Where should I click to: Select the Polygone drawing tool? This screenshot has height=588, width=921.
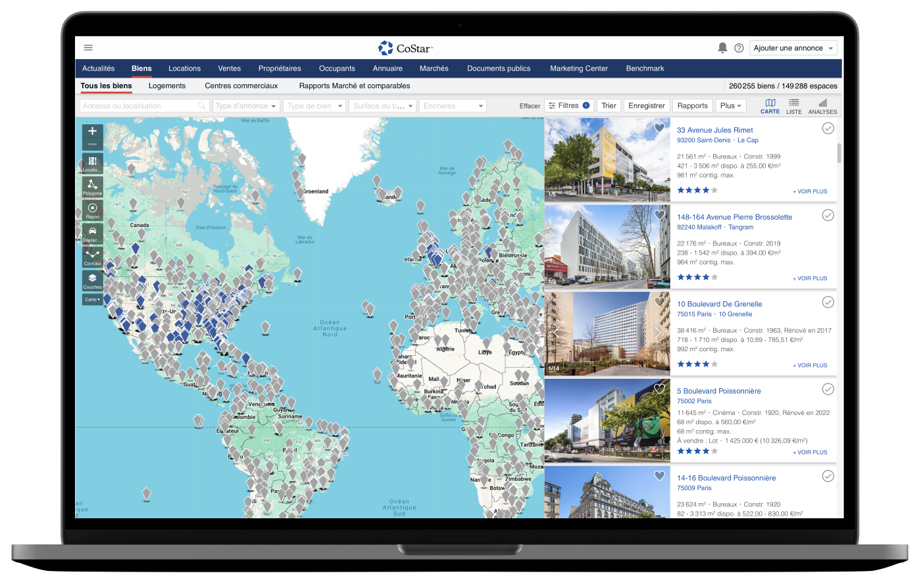click(x=92, y=187)
